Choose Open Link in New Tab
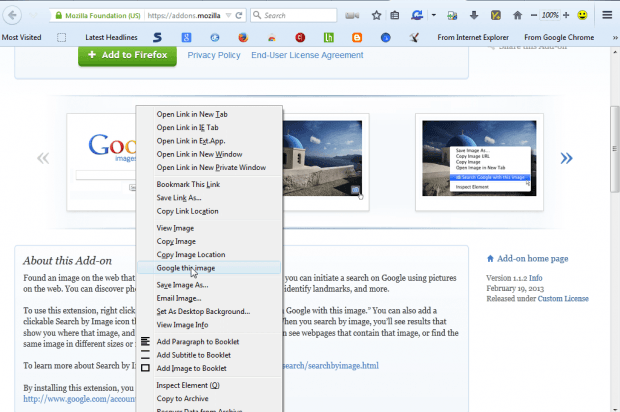Screen dimensions: 620x412 point(209,114)
